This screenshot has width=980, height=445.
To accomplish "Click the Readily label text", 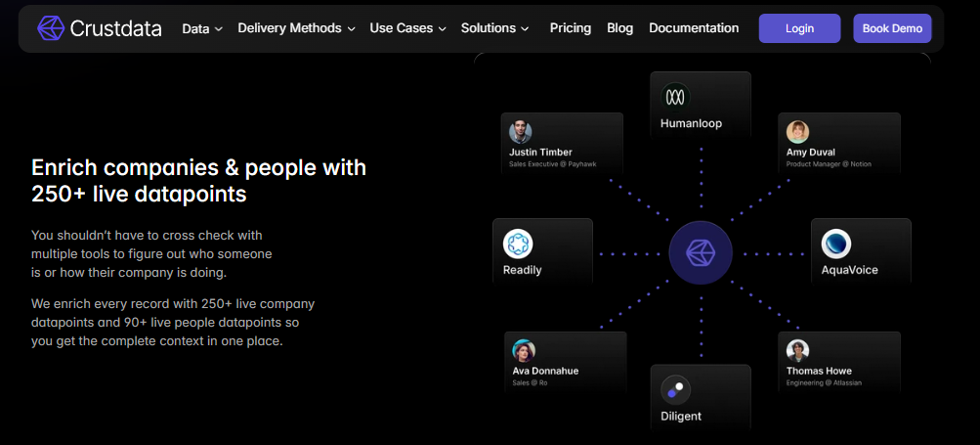I will tap(522, 270).
